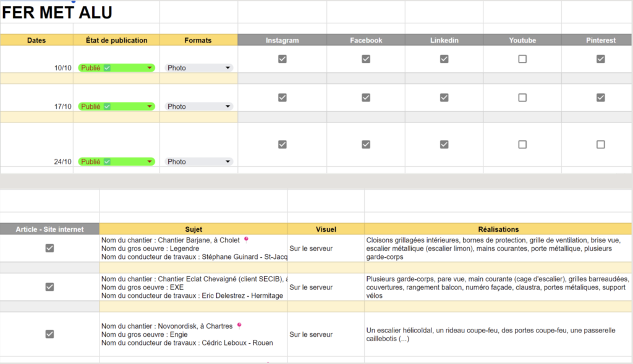The height and width of the screenshot is (364, 633).
Task: Click the pink pin icon after Cholet
Action: 246,240
